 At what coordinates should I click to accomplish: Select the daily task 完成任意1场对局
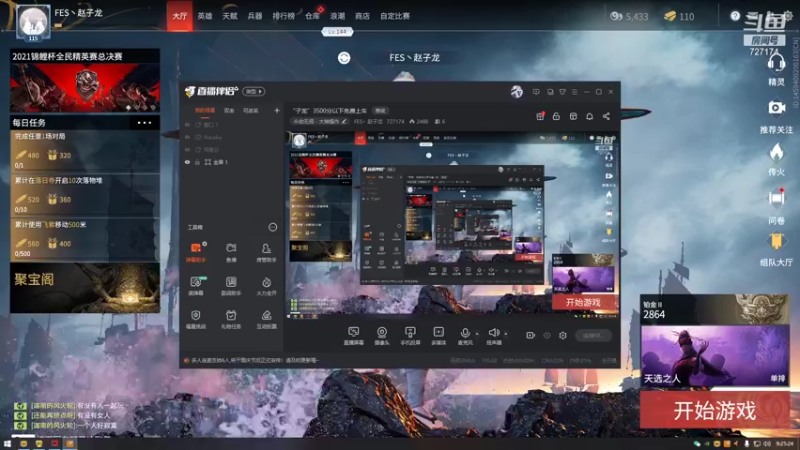pyautogui.click(x=85, y=151)
